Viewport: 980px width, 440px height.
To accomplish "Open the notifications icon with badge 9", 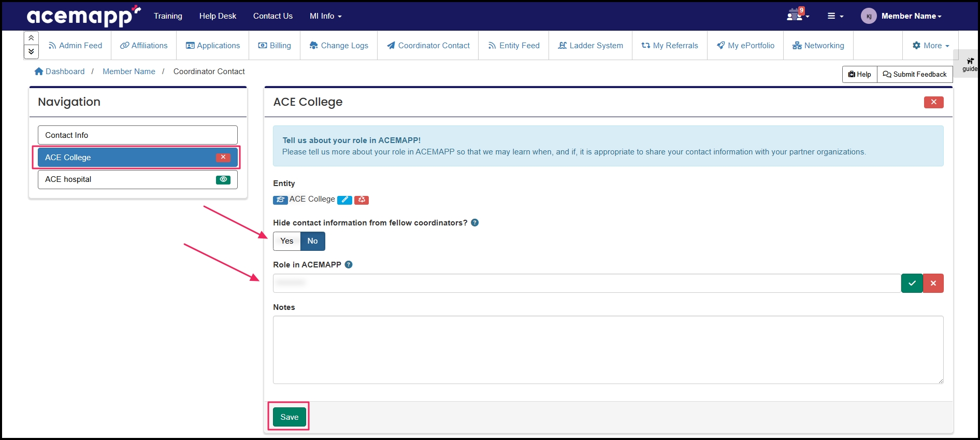I will click(x=797, y=15).
